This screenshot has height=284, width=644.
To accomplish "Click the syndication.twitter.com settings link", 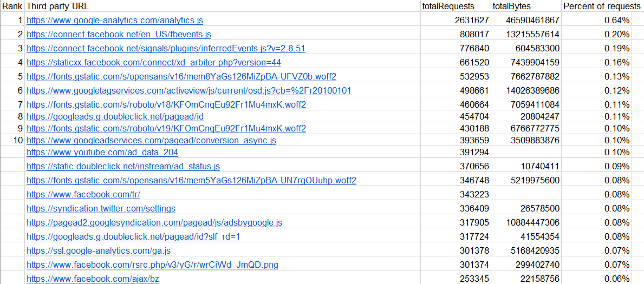I will [x=101, y=209].
